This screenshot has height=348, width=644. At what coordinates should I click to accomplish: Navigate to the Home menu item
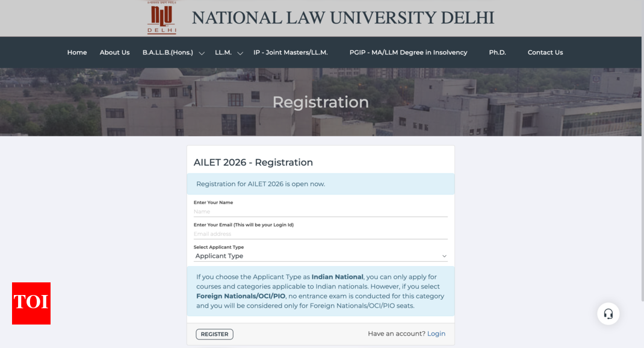point(77,52)
